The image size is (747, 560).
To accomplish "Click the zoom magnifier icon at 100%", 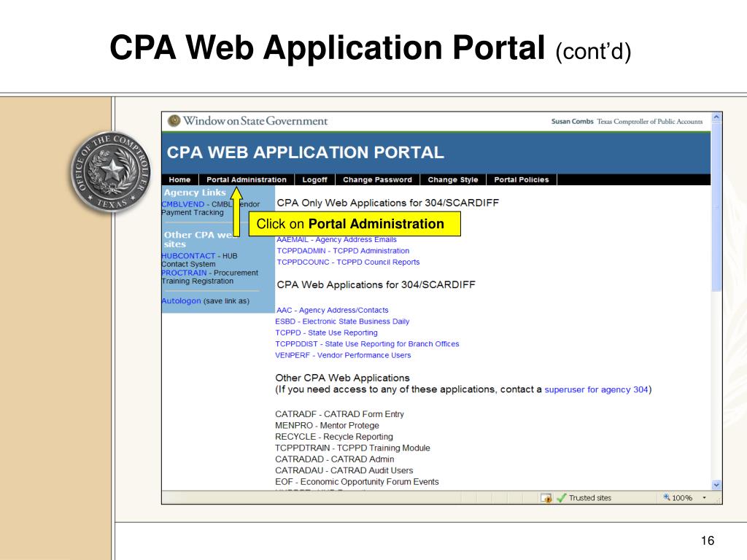I will click(667, 497).
